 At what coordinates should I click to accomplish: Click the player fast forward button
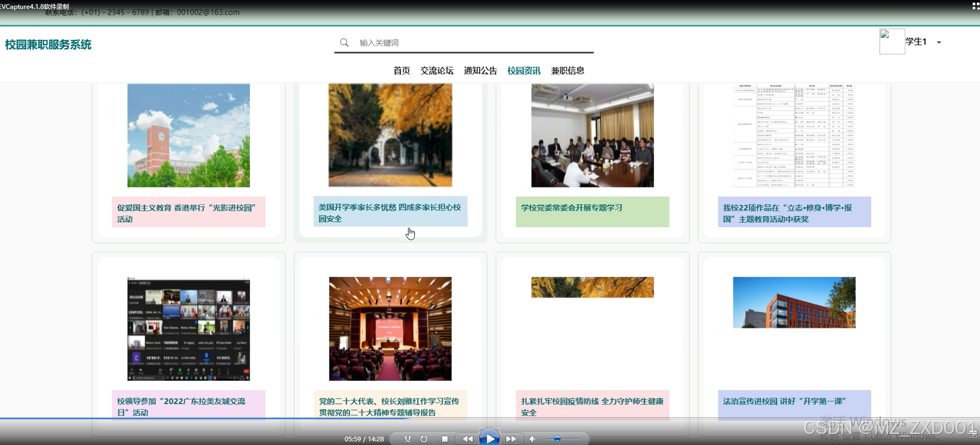click(511, 439)
